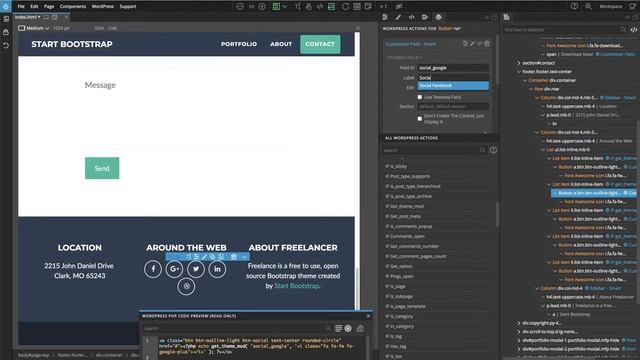Open the WordPress actions tab icon

pyautogui.click(x=438, y=17)
